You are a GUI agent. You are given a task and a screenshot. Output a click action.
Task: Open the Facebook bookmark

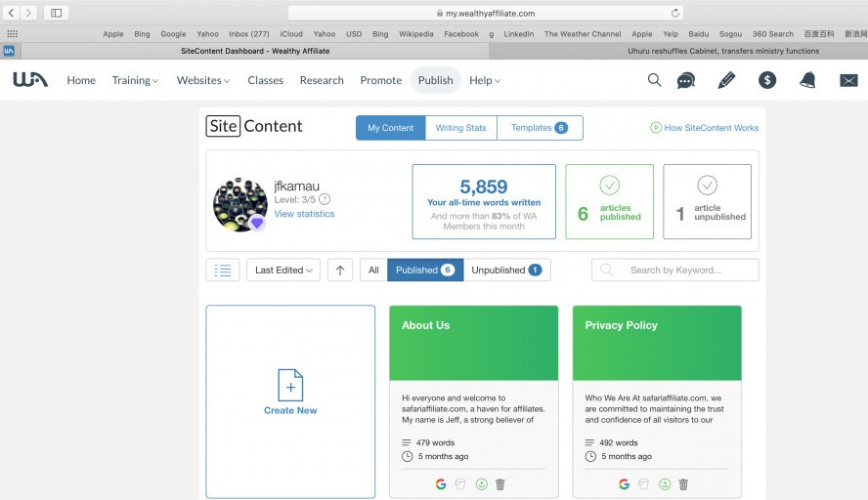461,34
